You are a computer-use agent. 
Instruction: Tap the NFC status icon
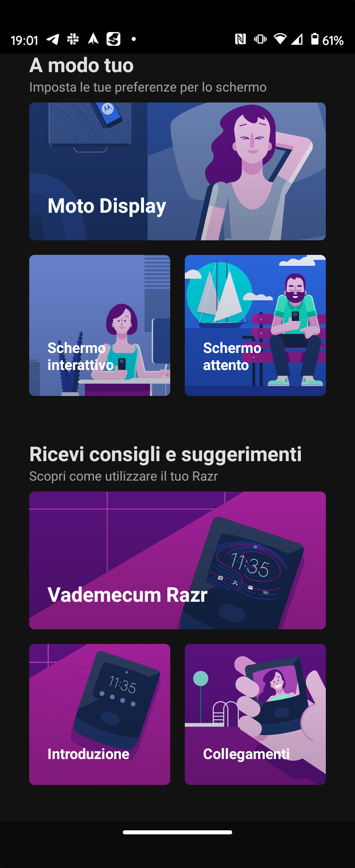(240, 39)
